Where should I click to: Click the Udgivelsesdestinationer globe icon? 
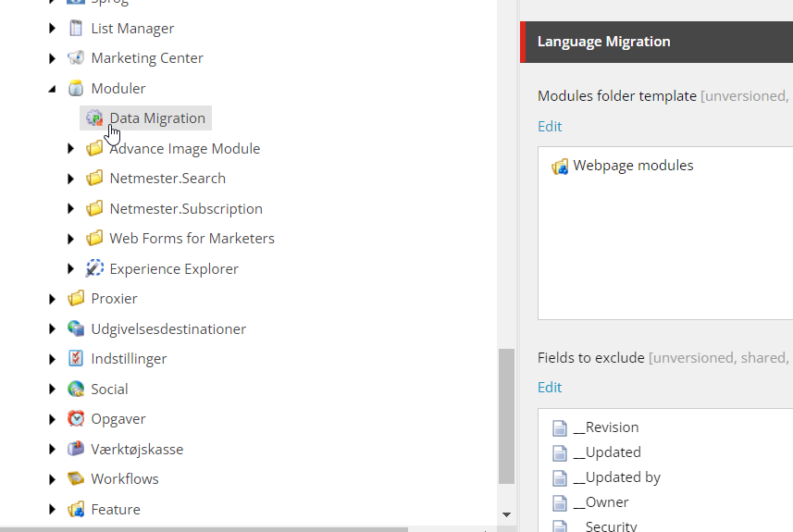76,329
